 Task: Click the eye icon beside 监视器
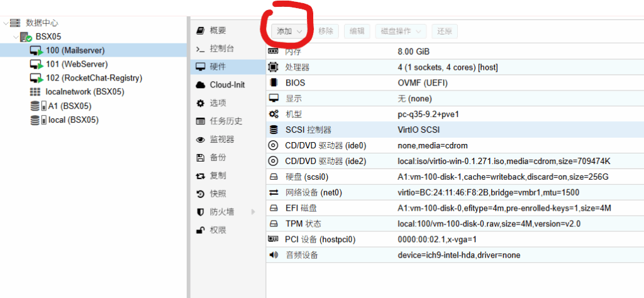click(201, 140)
